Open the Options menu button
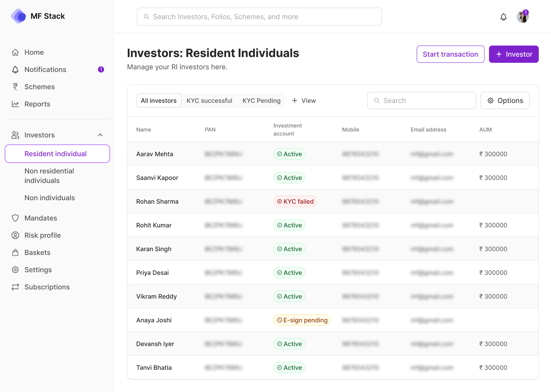Viewport: 551px width, 392px height. (x=505, y=101)
